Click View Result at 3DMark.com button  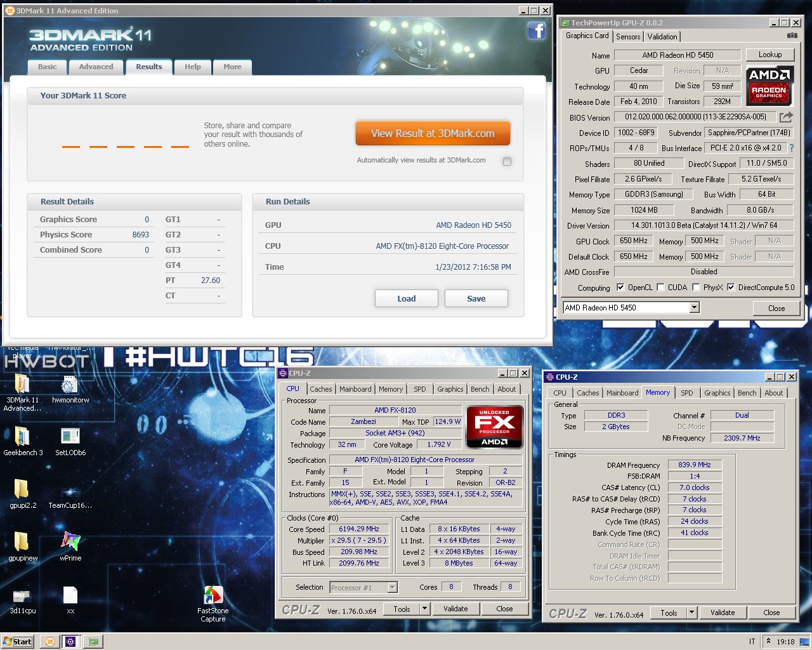(x=433, y=133)
